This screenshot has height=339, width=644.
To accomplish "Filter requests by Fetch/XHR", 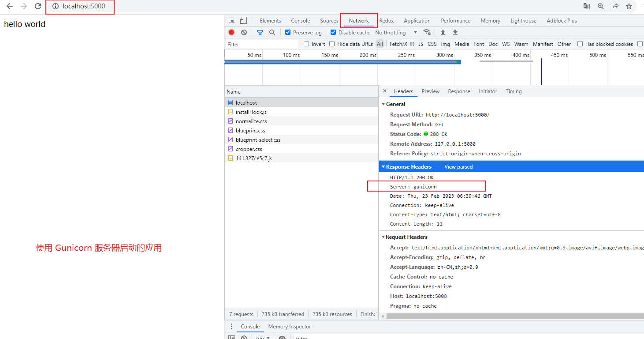I will pyautogui.click(x=402, y=44).
